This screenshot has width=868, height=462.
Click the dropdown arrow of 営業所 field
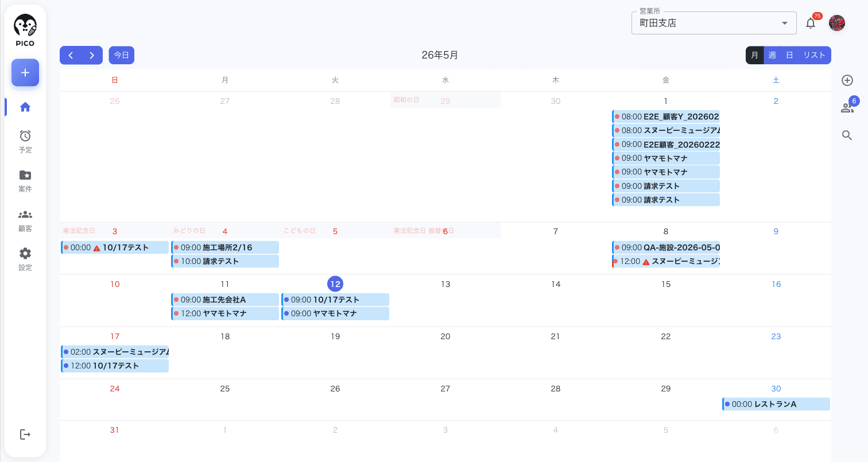[784, 23]
